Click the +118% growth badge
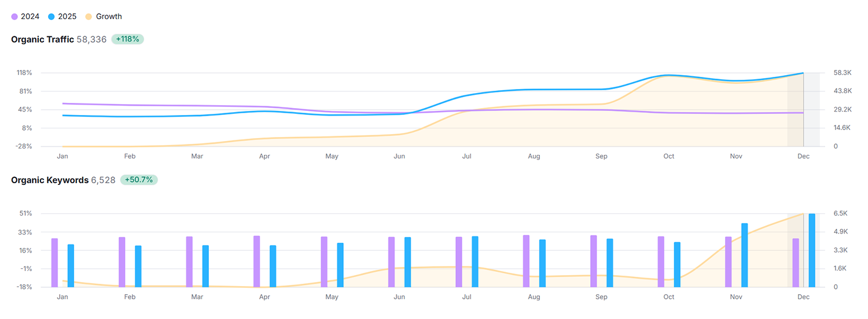868x319 pixels. [x=127, y=39]
